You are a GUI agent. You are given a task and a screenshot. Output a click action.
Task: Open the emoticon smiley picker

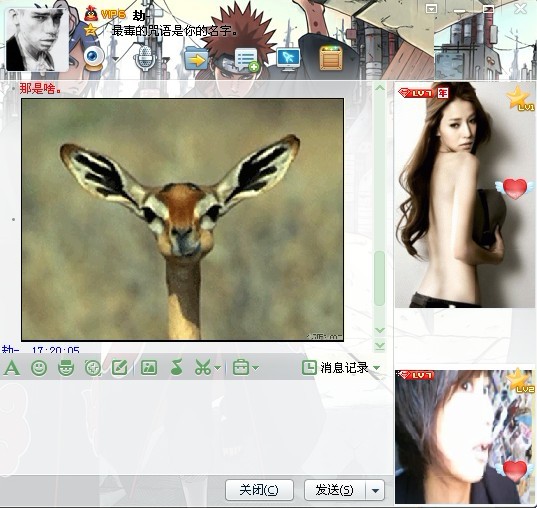point(39,368)
